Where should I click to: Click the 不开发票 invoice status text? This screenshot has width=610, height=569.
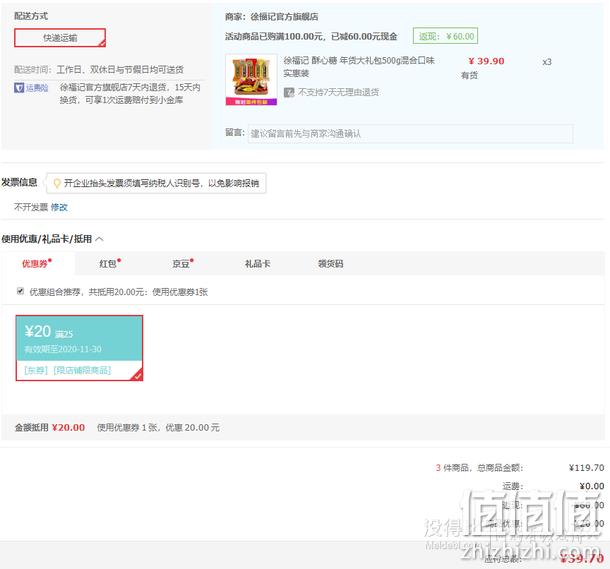pyautogui.click(x=31, y=207)
